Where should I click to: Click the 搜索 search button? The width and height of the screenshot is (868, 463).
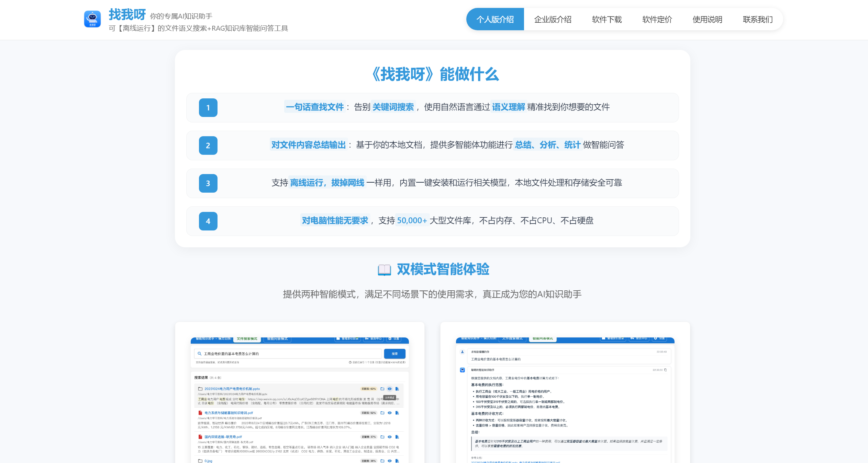[394, 354]
